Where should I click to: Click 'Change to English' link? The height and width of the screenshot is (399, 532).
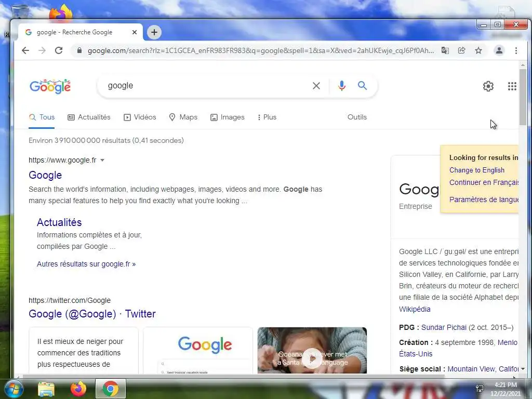477,170
